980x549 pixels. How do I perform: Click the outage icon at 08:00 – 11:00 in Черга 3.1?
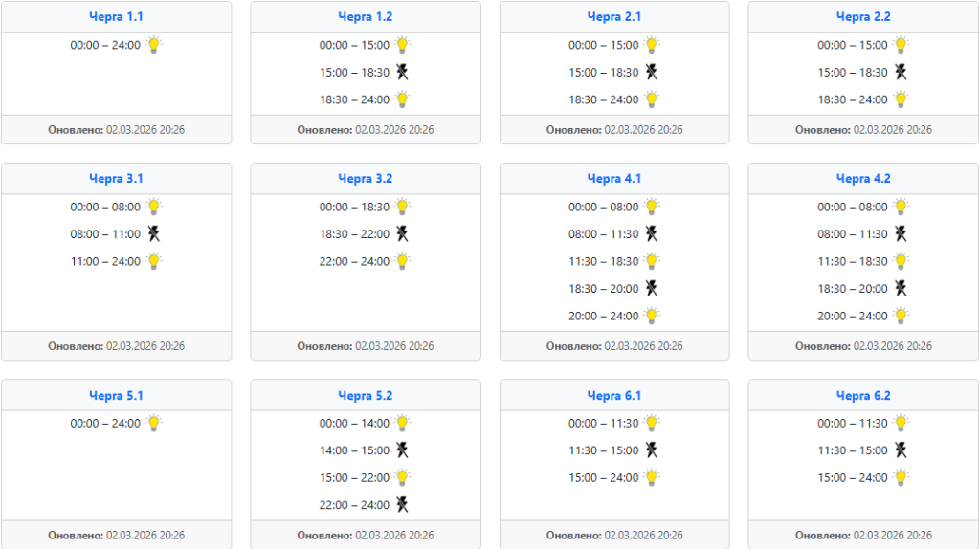[x=154, y=234]
